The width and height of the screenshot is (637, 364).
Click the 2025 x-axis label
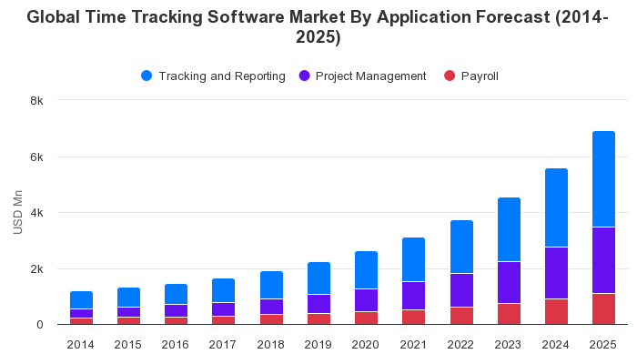pyautogui.click(x=602, y=345)
